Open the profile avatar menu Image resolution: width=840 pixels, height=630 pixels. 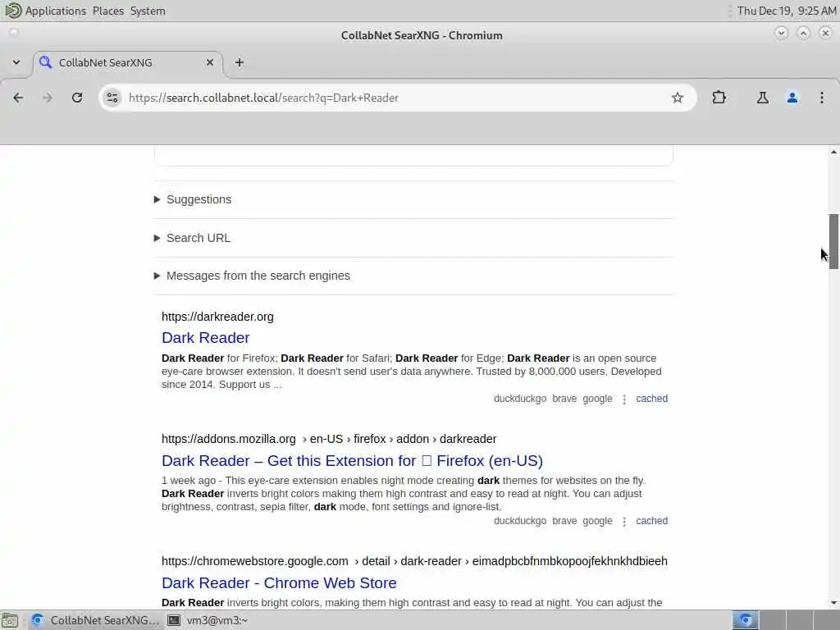pos(792,98)
